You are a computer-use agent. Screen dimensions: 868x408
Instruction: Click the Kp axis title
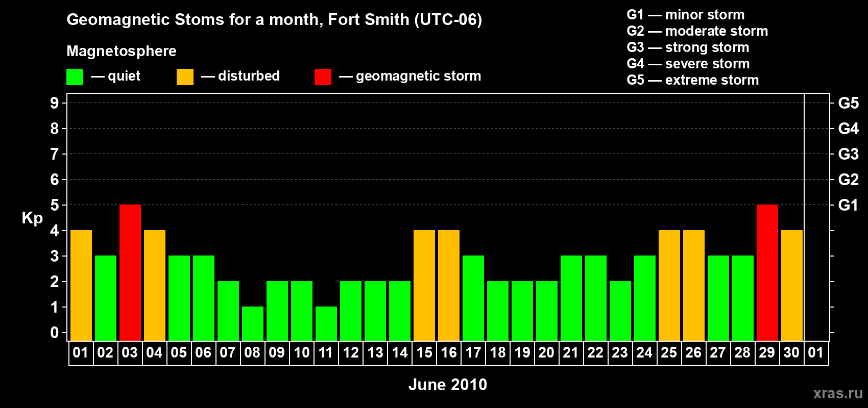click(32, 218)
